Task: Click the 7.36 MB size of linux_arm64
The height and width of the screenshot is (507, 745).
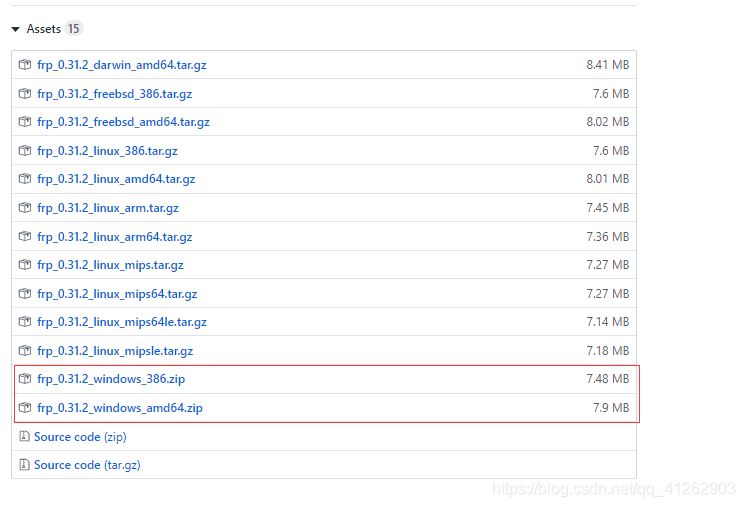Action: click(607, 237)
